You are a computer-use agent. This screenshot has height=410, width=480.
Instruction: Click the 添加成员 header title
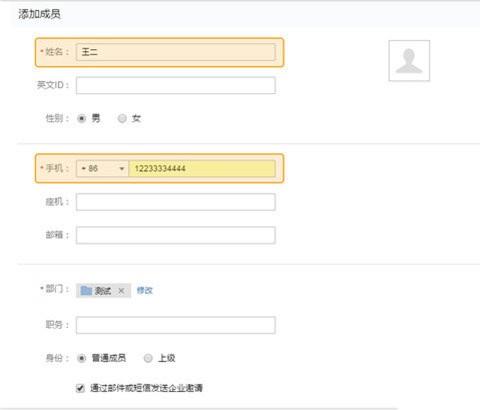coord(39,14)
